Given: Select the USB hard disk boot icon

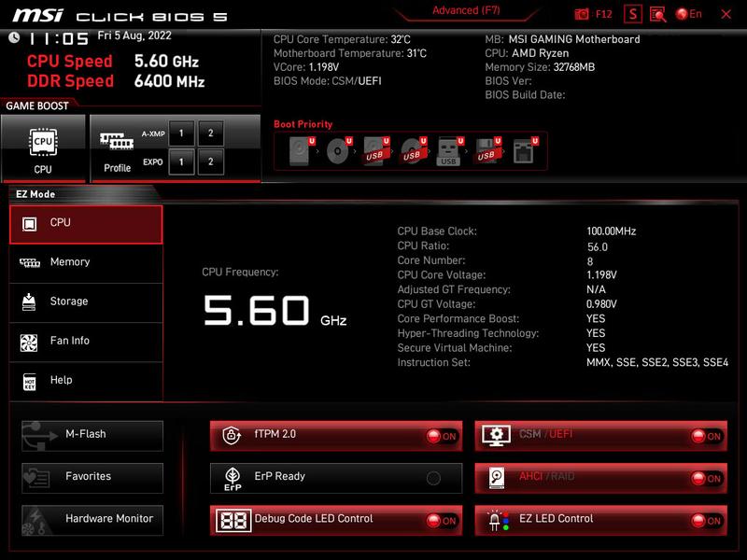Looking at the screenshot, I should tap(376, 151).
